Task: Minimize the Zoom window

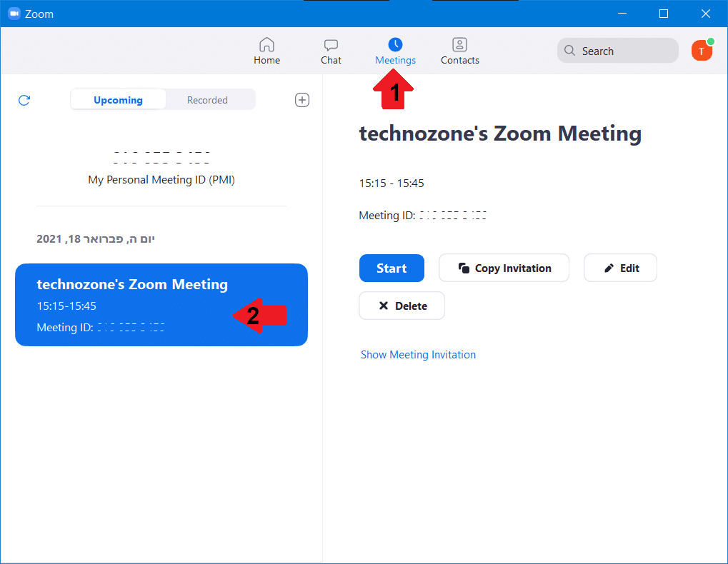Action: (622, 14)
